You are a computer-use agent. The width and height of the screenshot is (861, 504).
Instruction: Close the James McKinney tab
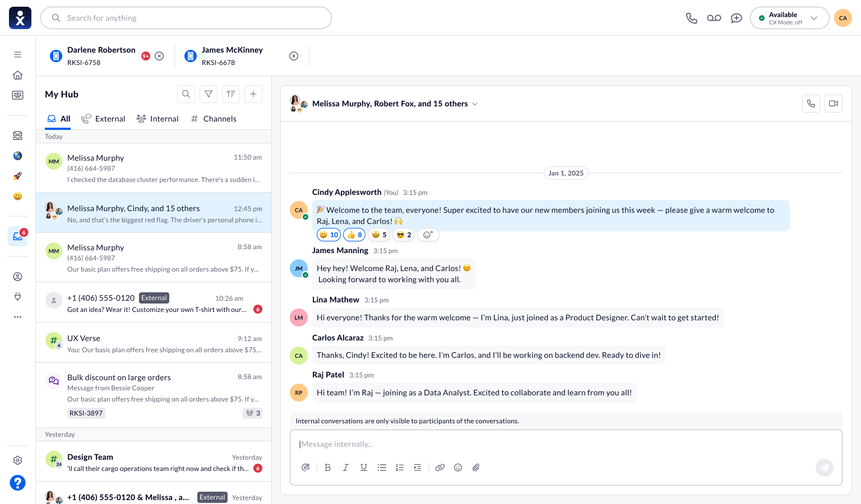coord(294,56)
